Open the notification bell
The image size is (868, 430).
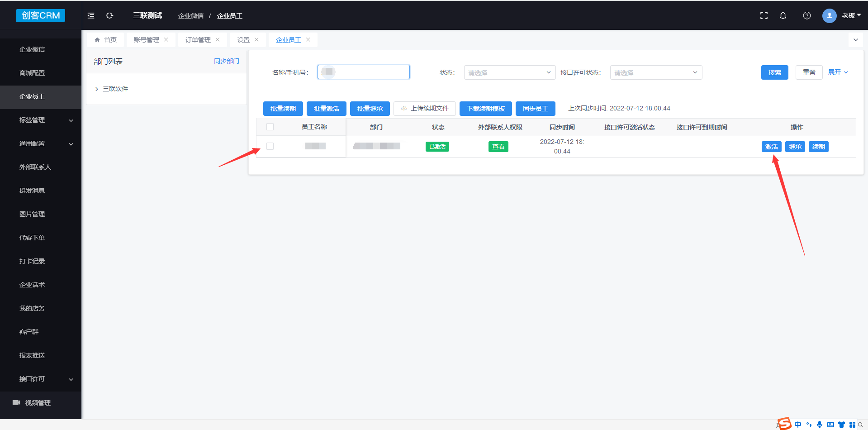pos(783,15)
